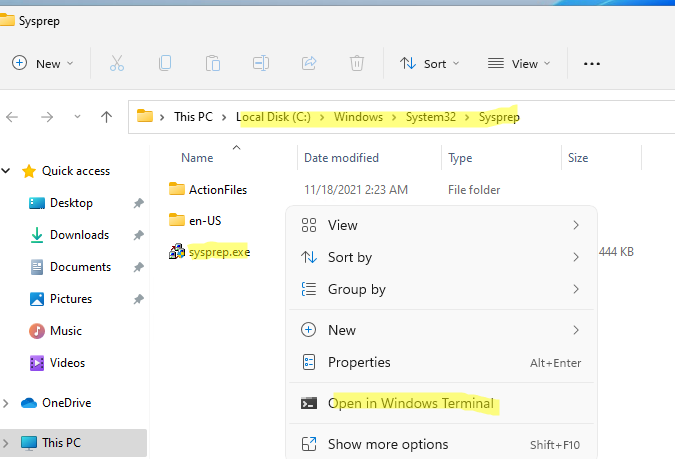The height and width of the screenshot is (459, 675).
Task: Click ActionFiles date 11/18/2021 2:23 AM
Action: 356,190
